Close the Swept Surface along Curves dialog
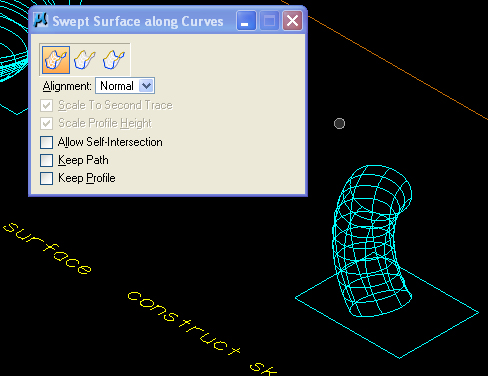This screenshot has width=488, height=376. click(292, 21)
